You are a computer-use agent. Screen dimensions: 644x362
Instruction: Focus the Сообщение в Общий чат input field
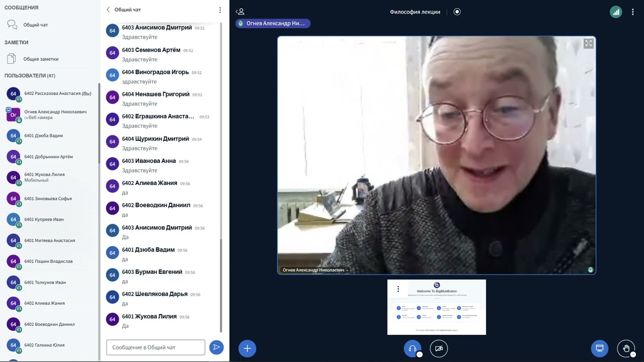155,347
